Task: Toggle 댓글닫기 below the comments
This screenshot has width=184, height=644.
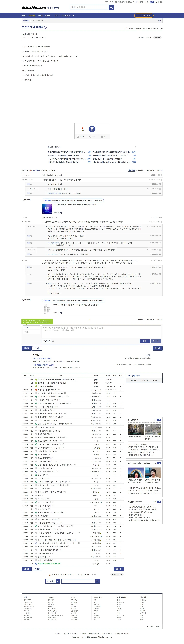Action: [x=150, y=319]
